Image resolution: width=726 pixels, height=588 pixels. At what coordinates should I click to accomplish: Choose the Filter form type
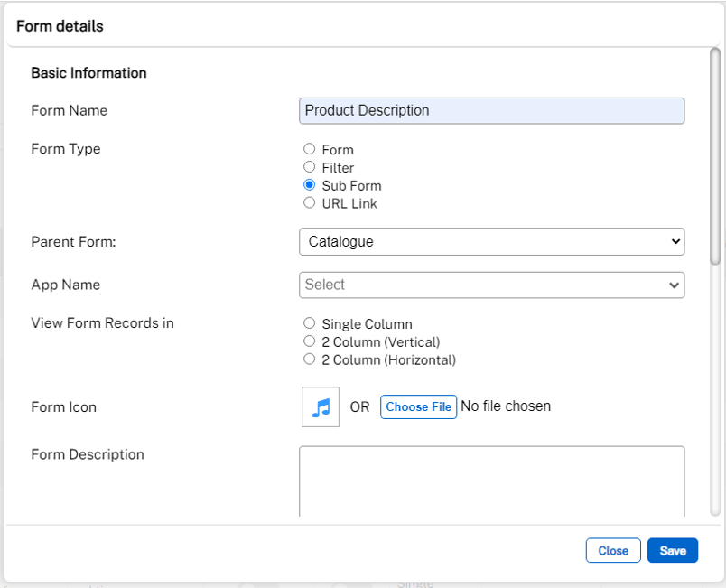point(309,167)
